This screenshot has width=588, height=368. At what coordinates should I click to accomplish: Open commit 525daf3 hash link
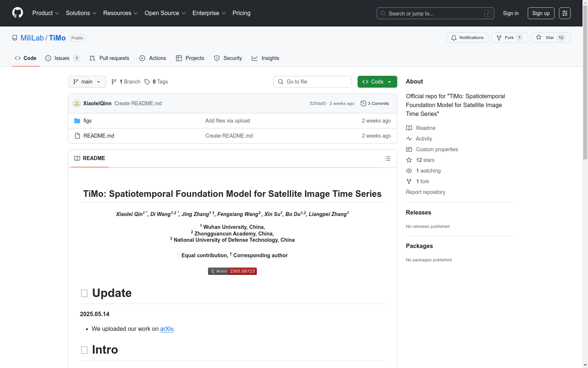coord(318,103)
